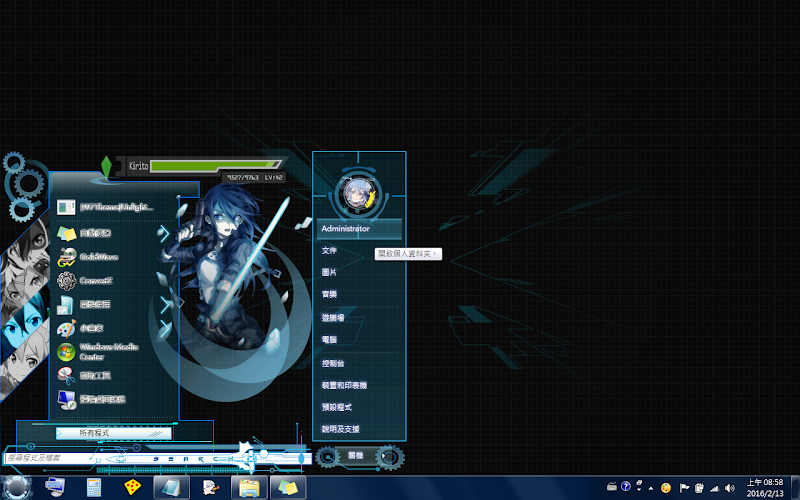
Task: Open the document-with-pen taskbar icon
Action: pyautogui.click(x=210, y=488)
